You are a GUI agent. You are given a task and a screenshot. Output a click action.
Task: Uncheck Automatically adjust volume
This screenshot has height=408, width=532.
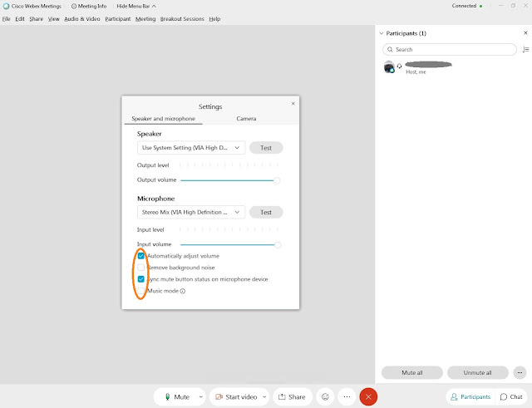coord(140,256)
